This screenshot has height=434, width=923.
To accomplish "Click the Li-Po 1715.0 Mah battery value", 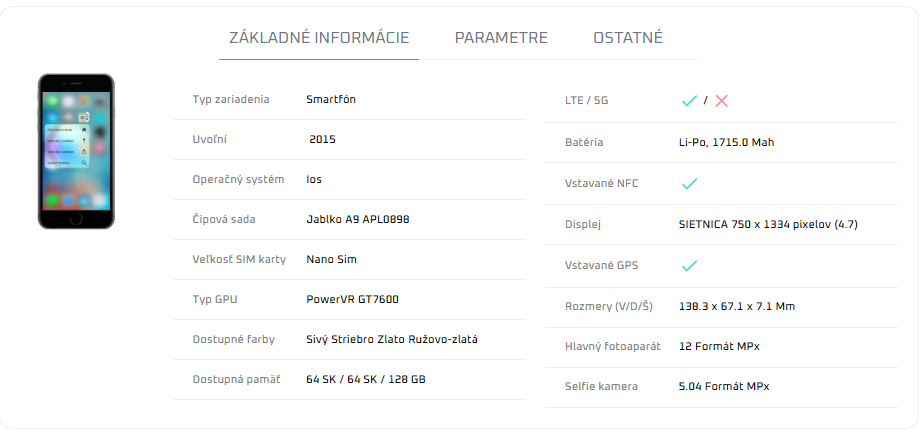I will [x=726, y=142].
